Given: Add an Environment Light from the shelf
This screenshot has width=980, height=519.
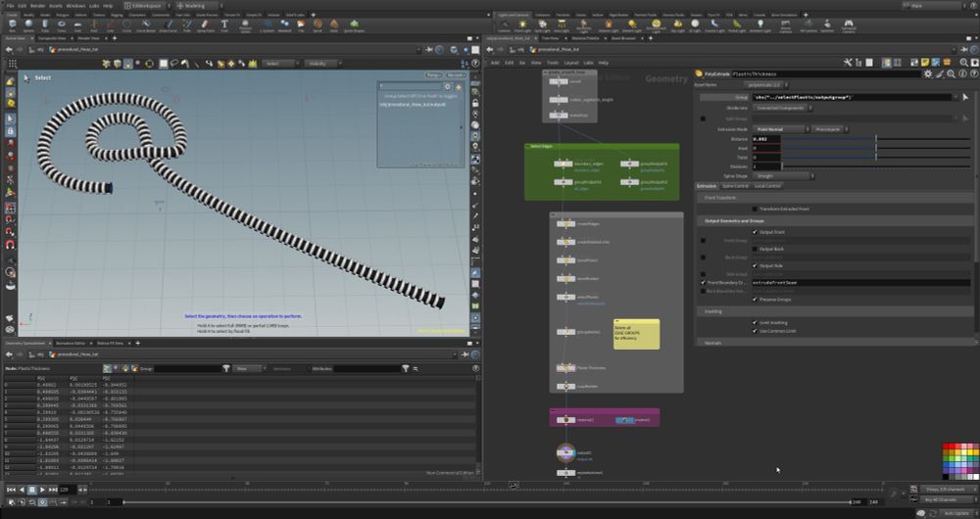Looking at the screenshot, I should click(x=656, y=25).
